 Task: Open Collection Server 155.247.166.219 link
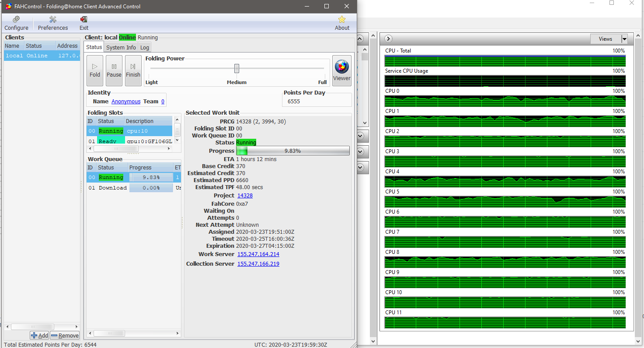pyautogui.click(x=258, y=264)
